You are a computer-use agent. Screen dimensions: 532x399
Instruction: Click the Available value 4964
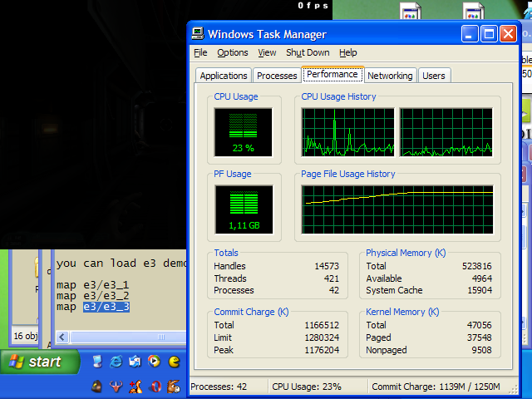(x=482, y=278)
